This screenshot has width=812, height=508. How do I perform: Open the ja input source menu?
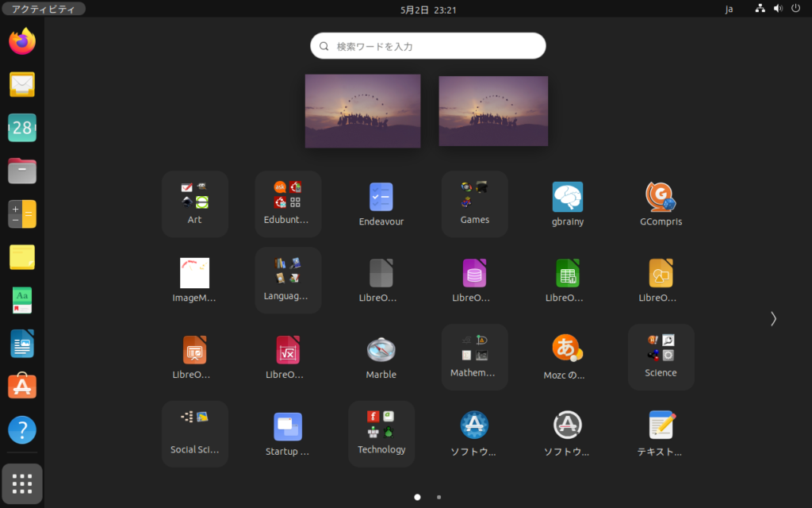729,9
